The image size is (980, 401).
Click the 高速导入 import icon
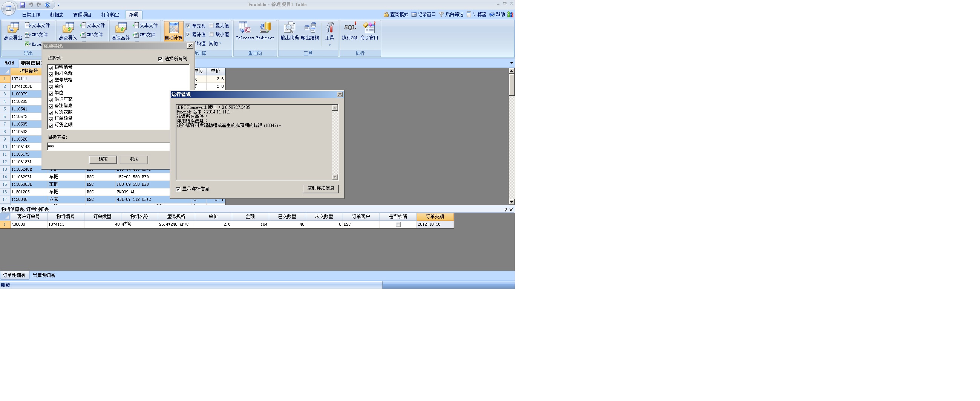[x=68, y=31]
